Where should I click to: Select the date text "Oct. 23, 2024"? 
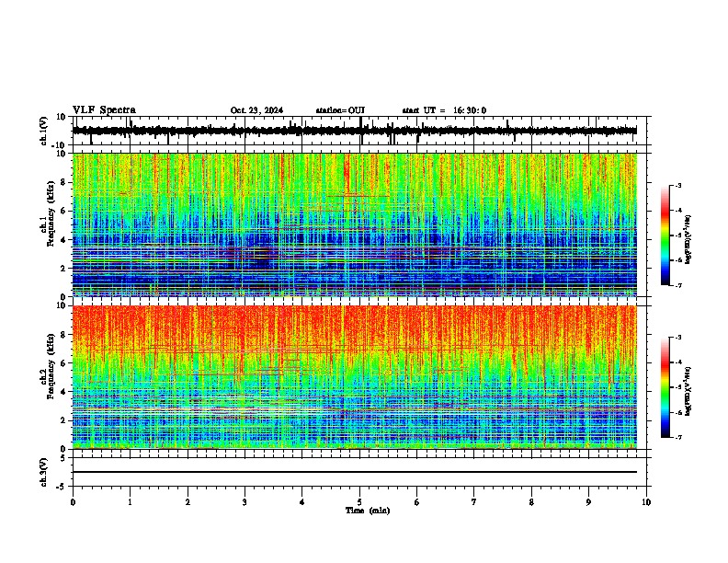tap(256, 110)
